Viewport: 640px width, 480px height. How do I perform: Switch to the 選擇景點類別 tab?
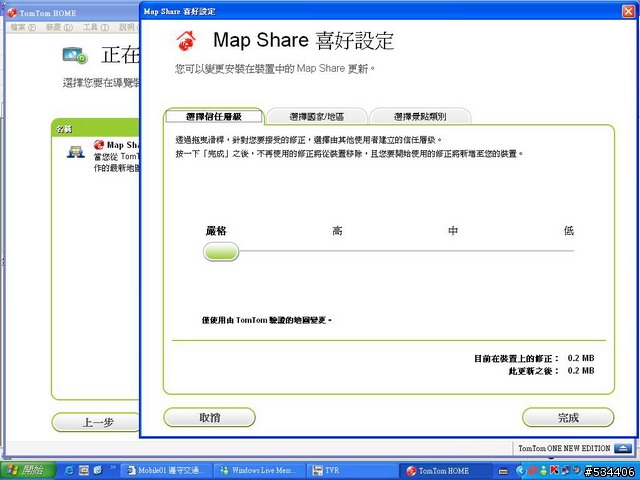[x=420, y=117]
